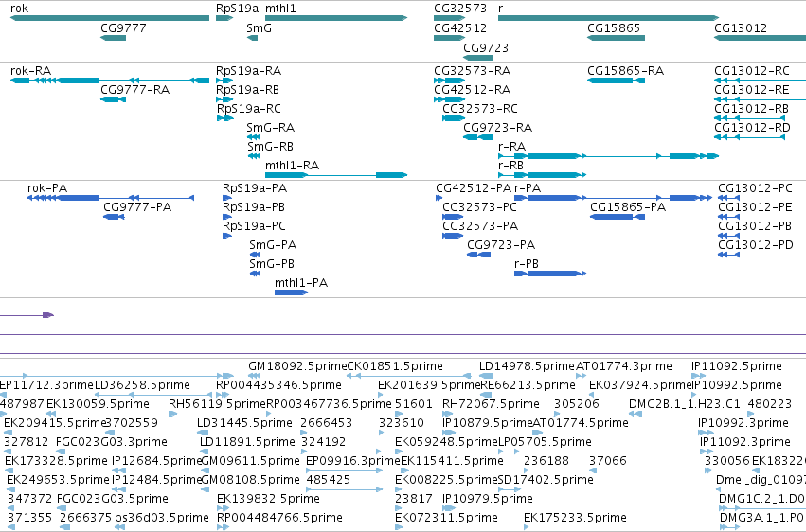The image size is (806, 532).
Task: Select the bs36d03.5prime EST label
Action: click(162, 517)
